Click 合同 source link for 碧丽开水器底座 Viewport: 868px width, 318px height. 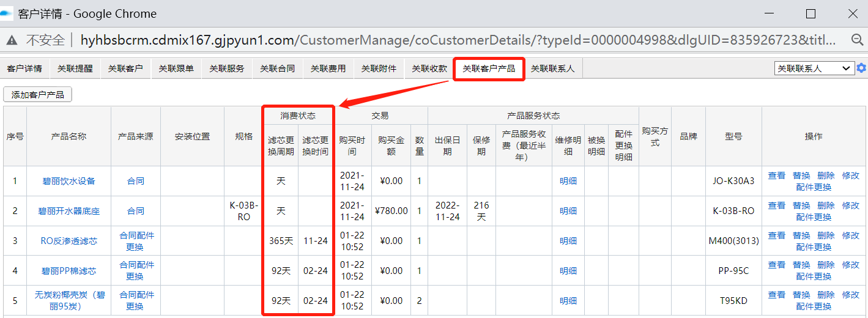(x=136, y=211)
